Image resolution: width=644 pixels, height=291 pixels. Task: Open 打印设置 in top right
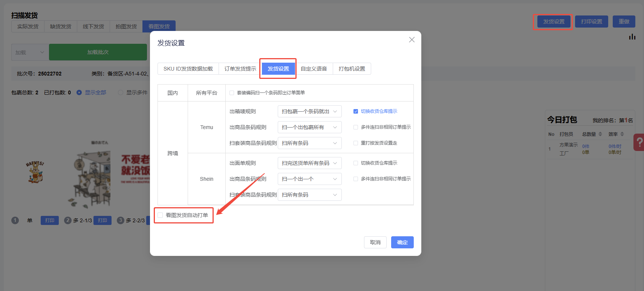[x=591, y=22]
